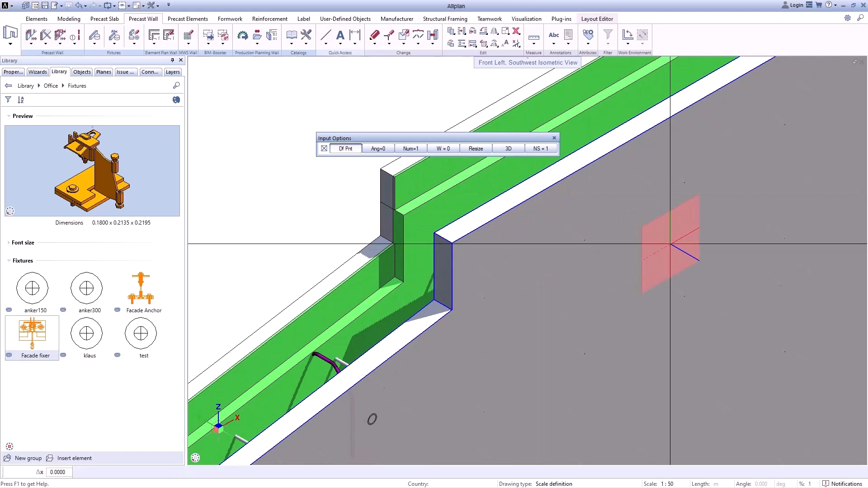Click the sort order icon in Library
The height and width of the screenshot is (488, 868).
click(x=21, y=100)
